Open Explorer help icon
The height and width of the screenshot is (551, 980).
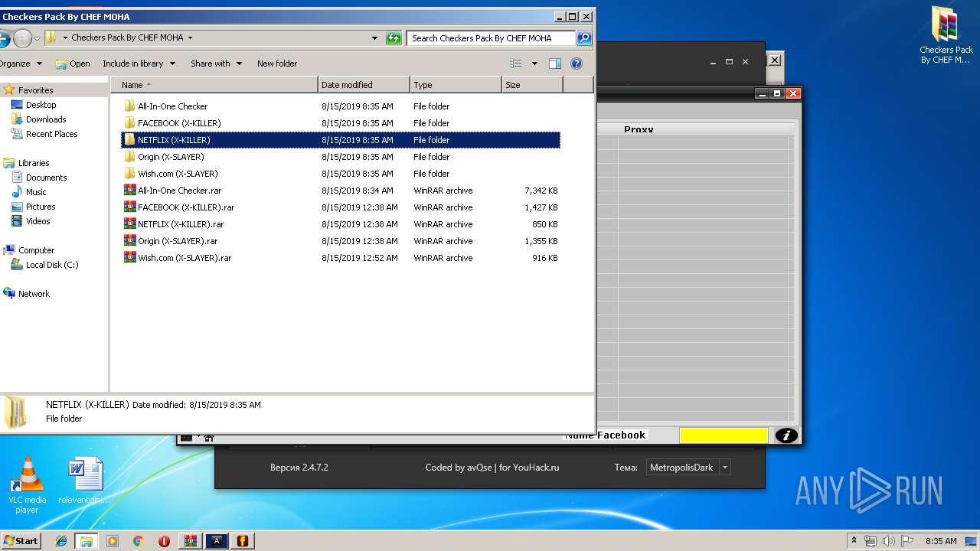tap(577, 64)
